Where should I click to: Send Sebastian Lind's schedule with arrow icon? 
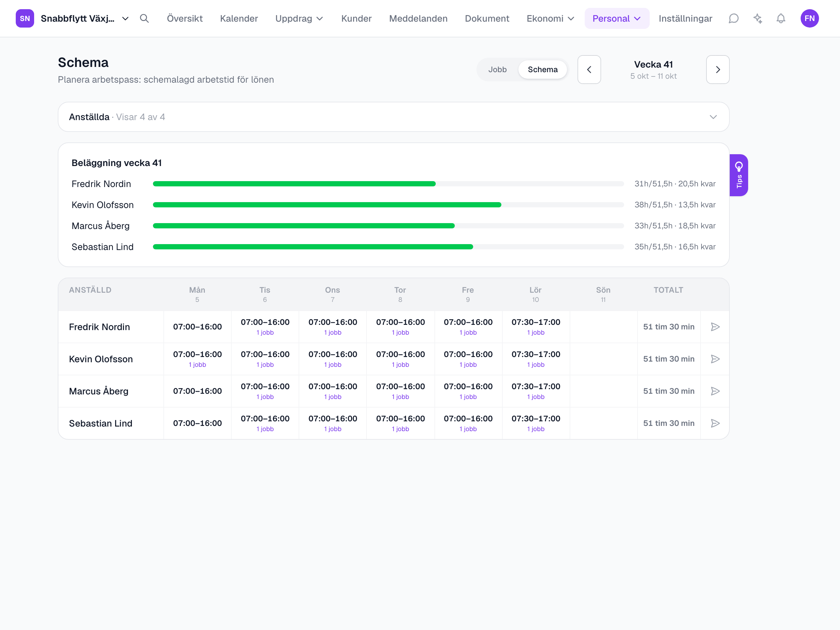715,423
